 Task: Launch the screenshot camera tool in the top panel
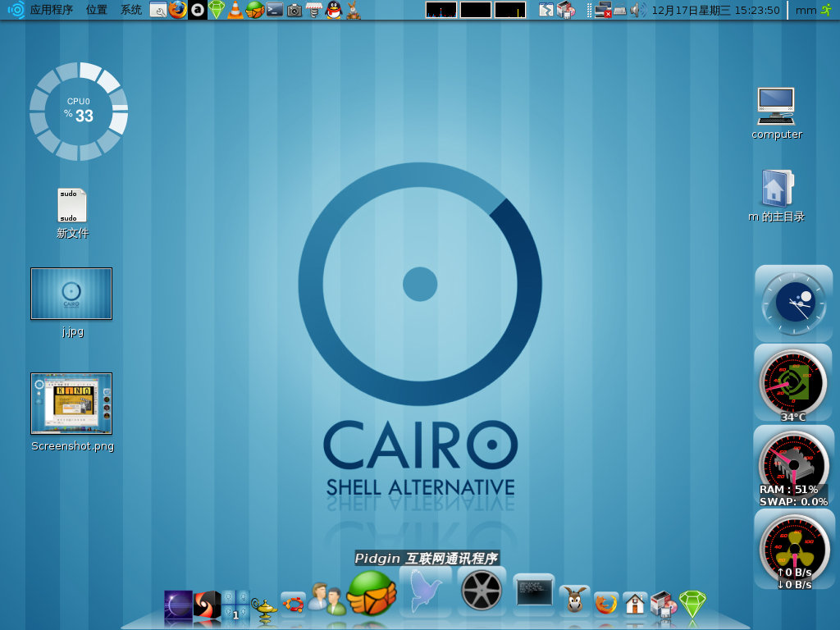tap(294, 10)
